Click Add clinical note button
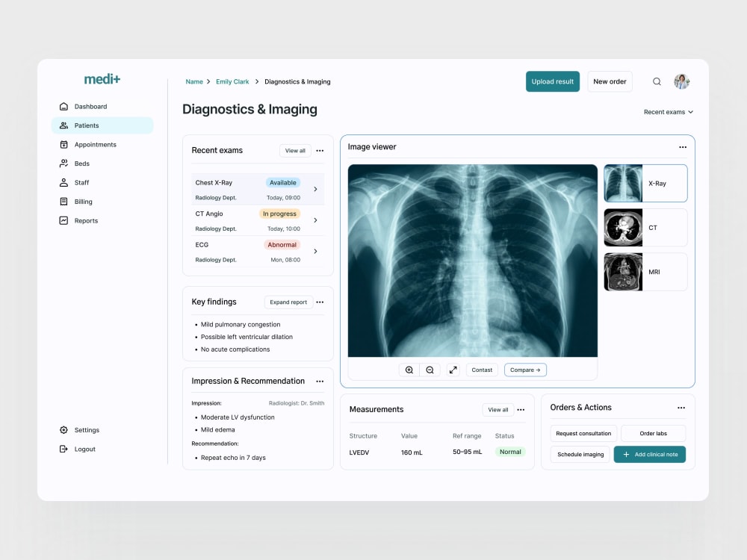 pyautogui.click(x=650, y=454)
